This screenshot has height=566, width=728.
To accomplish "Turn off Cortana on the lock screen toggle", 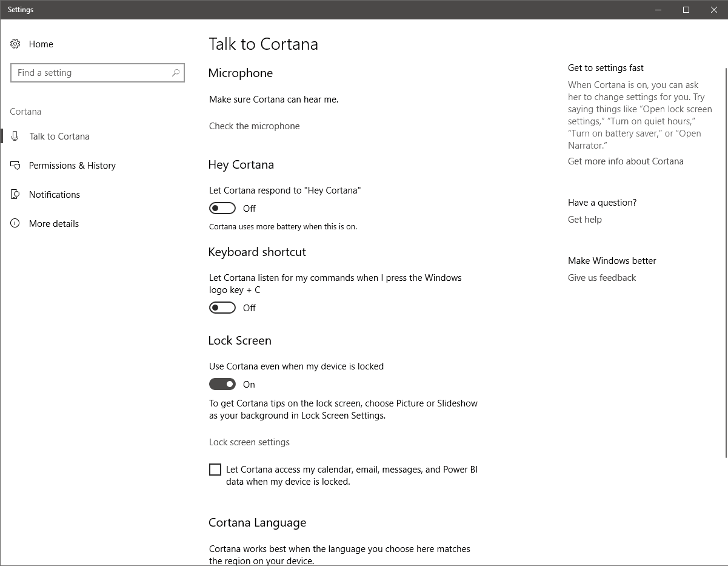I will (222, 384).
